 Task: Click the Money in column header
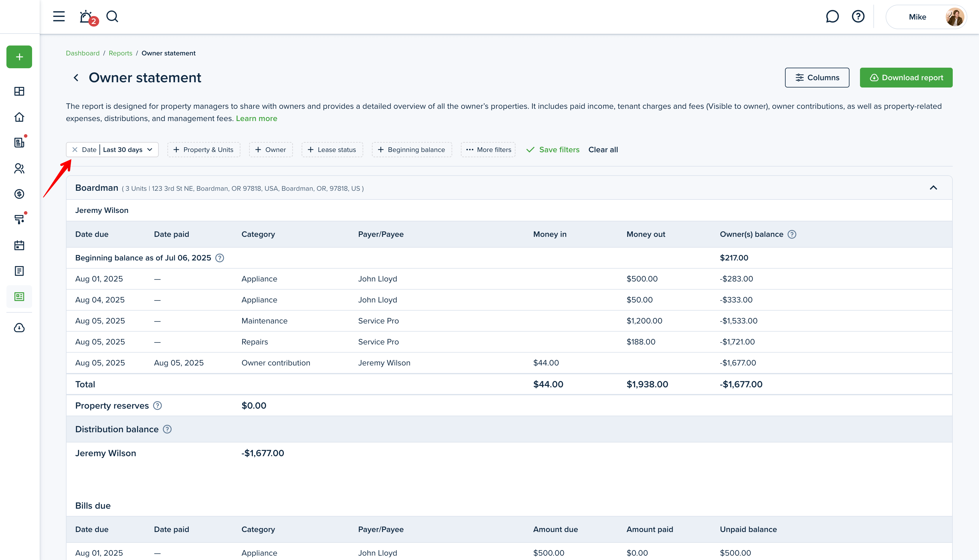(x=550, y=234)
